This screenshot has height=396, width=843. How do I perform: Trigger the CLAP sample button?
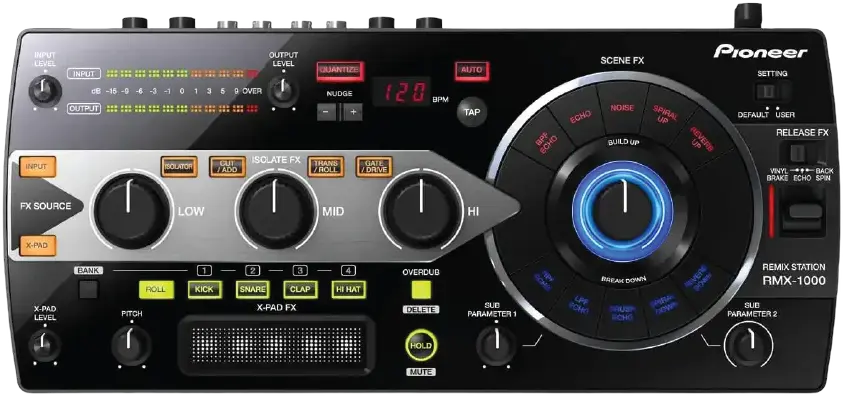[x=300, y=290]
